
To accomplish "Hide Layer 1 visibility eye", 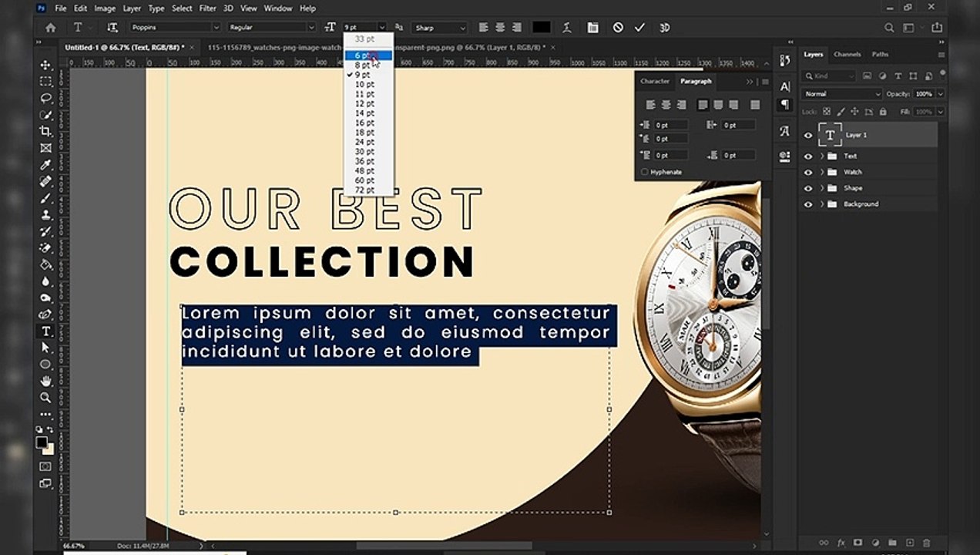I will 808,135.
